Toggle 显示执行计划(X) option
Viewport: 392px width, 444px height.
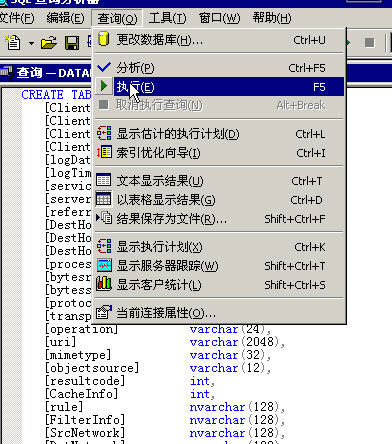click(x=219, y=247)
